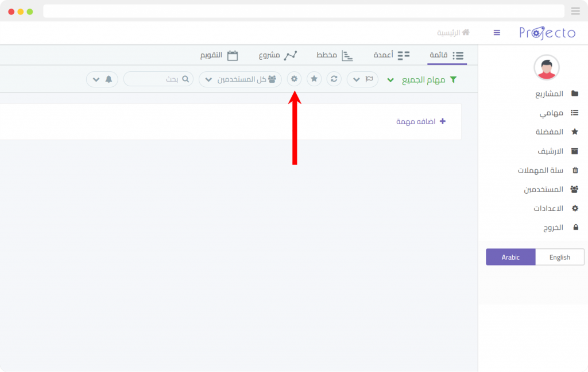Click the green filter funnel icon

coord(454,79)
